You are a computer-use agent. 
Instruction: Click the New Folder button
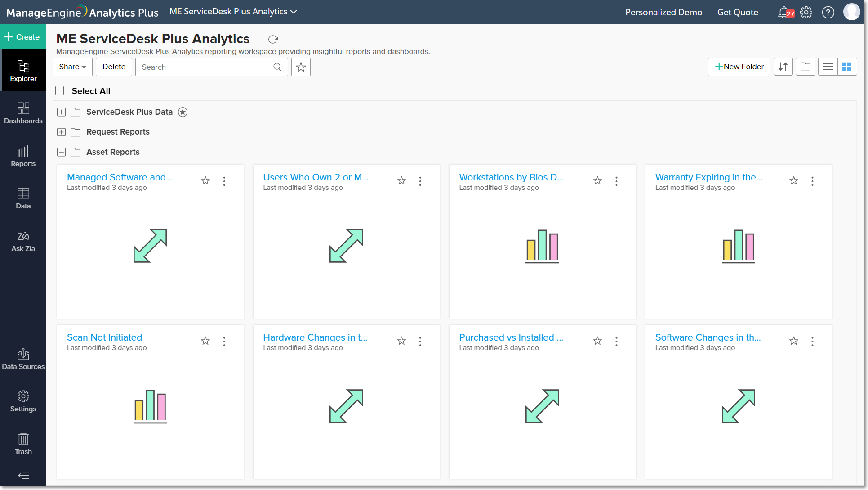739,67
